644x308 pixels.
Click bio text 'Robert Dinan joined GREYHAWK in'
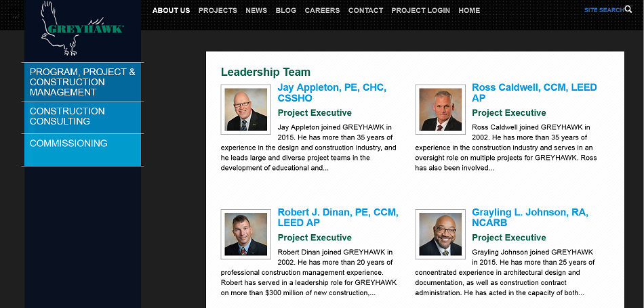[335, 252]
